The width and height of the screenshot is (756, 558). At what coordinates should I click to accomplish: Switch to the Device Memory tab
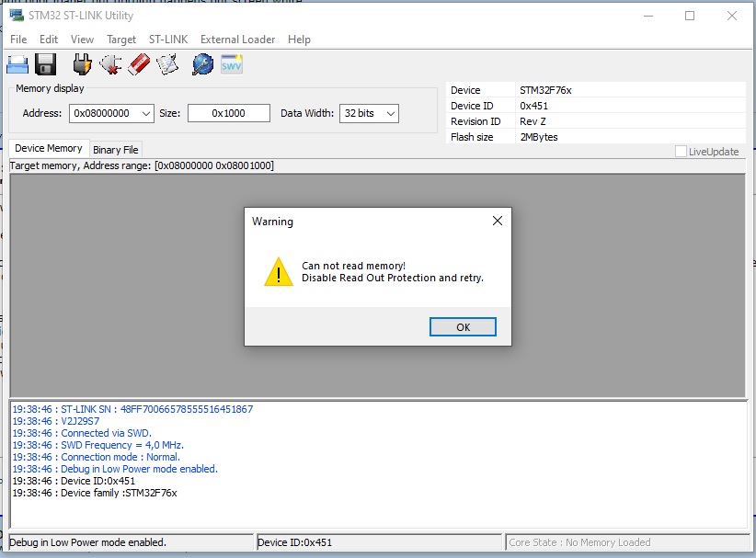click(49, 148)
